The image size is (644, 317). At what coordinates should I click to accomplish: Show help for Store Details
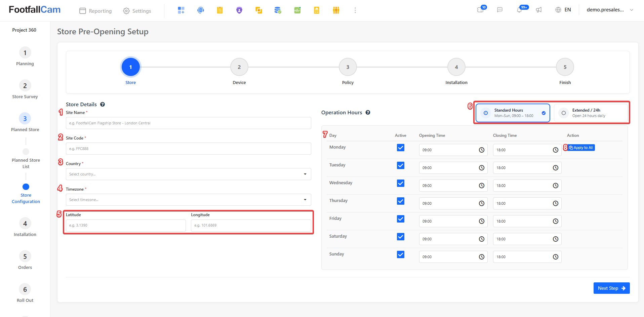[x=103, y=105]
